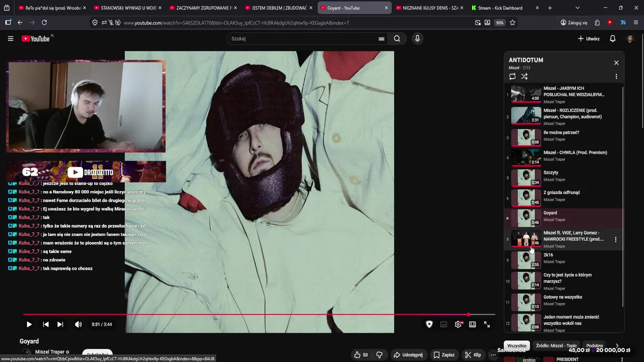Toggle subtitles in the player
Image resolution: width=644 pixels, height=362 pixels.
tap(444, 324)
